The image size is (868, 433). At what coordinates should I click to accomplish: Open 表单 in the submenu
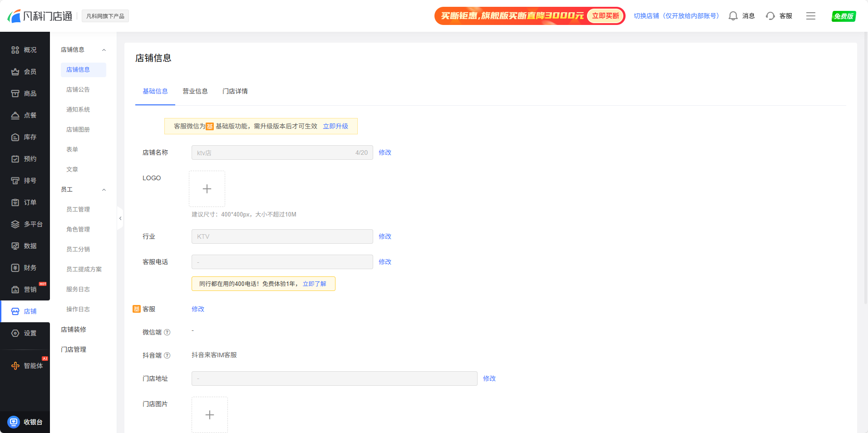point(72,150)
